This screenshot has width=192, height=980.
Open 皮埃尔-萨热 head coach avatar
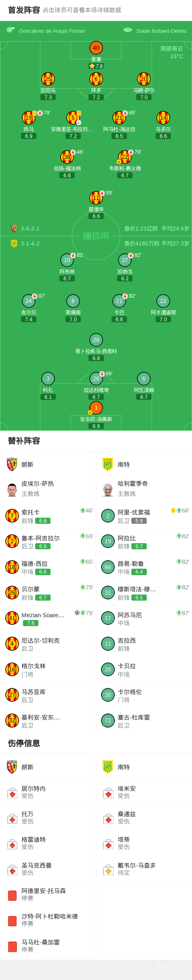pos(12,490)
